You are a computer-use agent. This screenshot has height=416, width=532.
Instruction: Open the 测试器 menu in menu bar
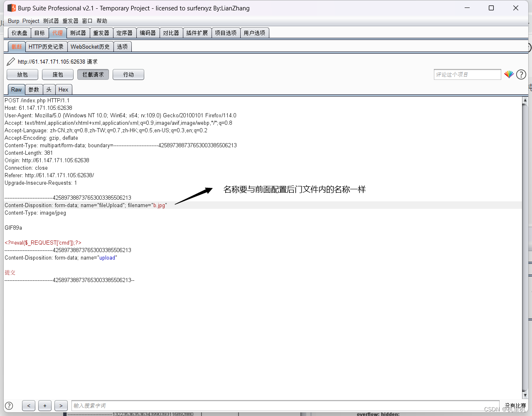[x=51, y=21]
